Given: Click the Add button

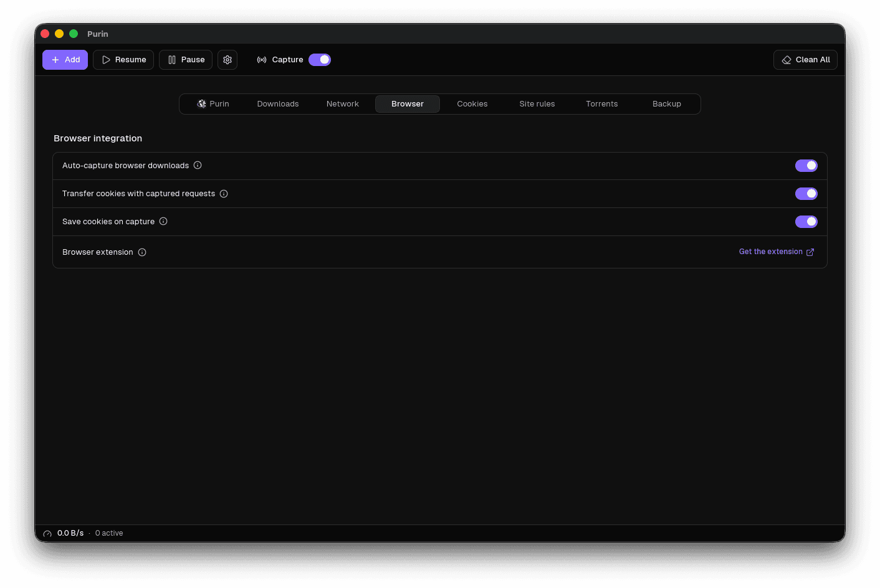Looking at the screenshot, I should 65,60.
